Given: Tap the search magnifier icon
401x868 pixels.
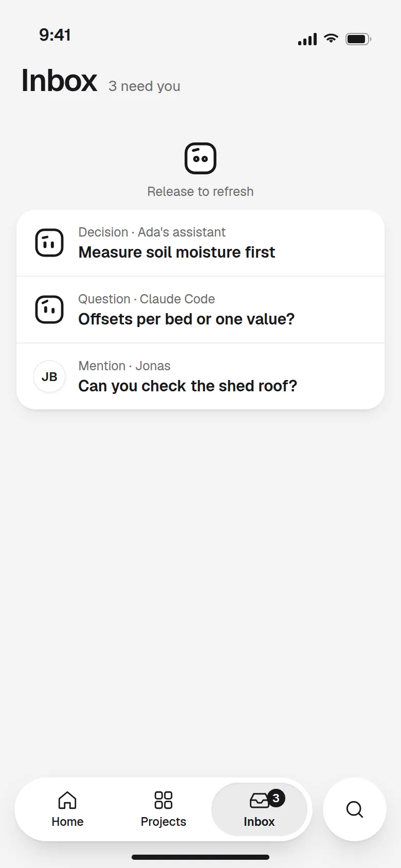Looking at the screenshot, I should tap(355, 809).
